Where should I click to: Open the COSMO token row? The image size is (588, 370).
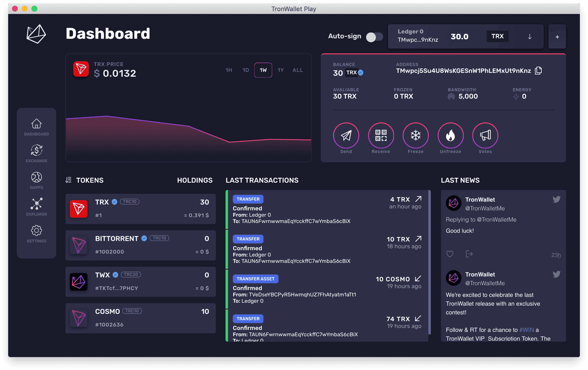pos(141,319)
